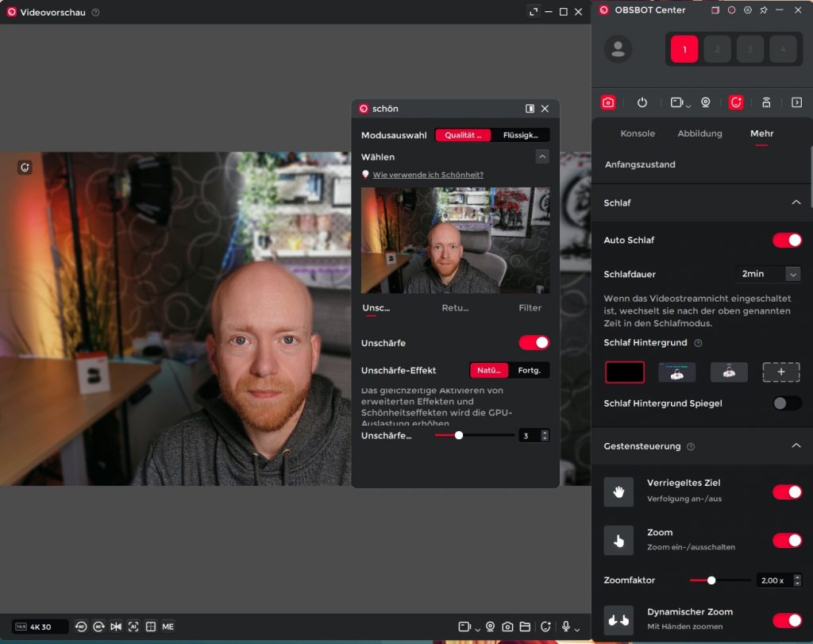Show the grid overlay in preview toolbar
Screen dimensions: 813x644
coord(151,627)
